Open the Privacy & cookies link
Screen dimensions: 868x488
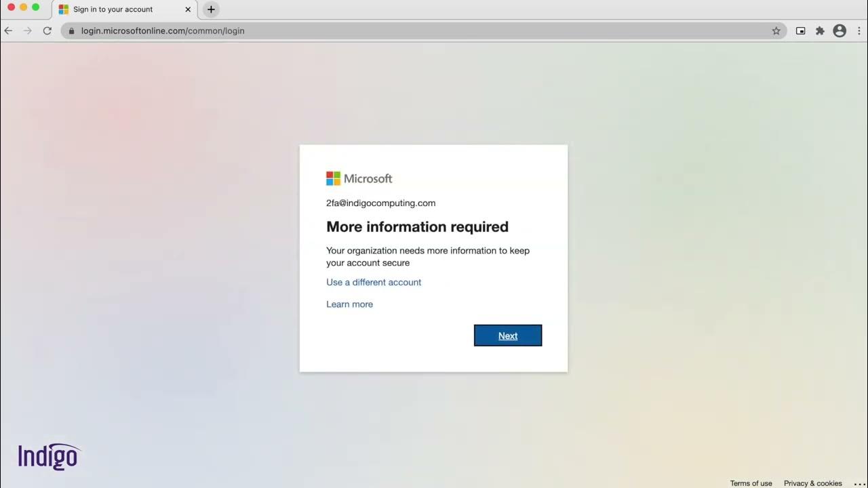[x=812, y=483]
